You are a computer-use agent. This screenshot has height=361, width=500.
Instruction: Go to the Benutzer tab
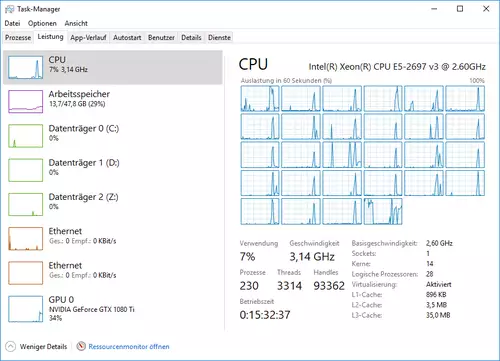pos(161,38)
